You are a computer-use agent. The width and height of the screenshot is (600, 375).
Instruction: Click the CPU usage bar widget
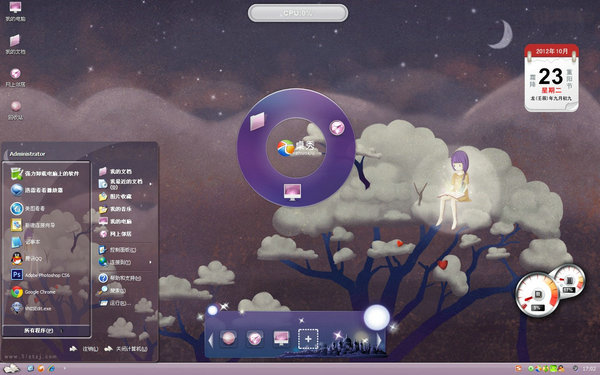[298, 13]
